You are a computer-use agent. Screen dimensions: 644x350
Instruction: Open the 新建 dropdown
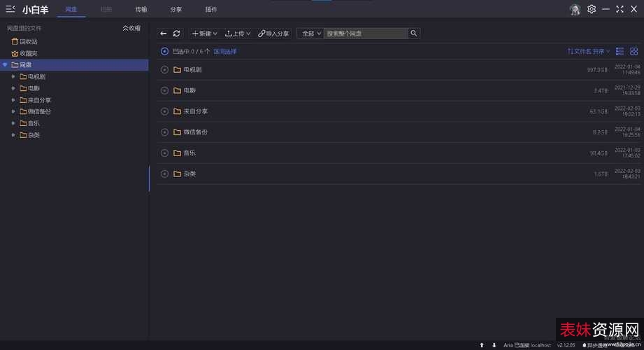(205, 34)
